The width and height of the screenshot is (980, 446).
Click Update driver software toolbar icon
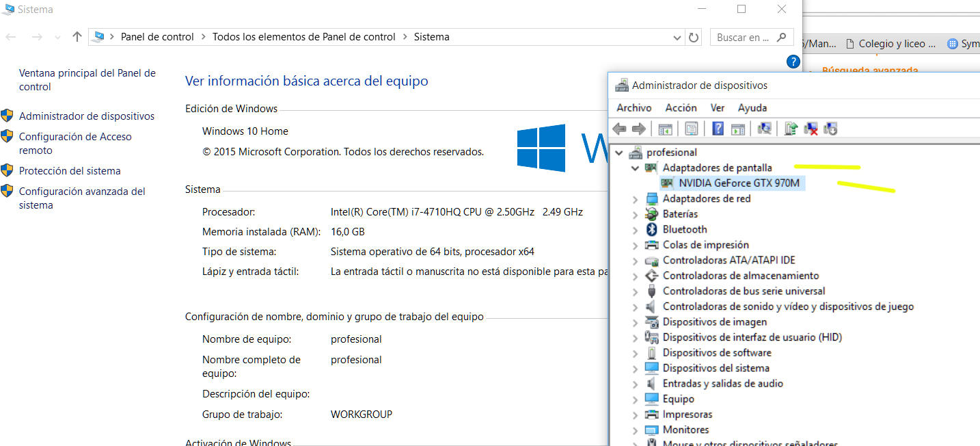pos(791,129)
